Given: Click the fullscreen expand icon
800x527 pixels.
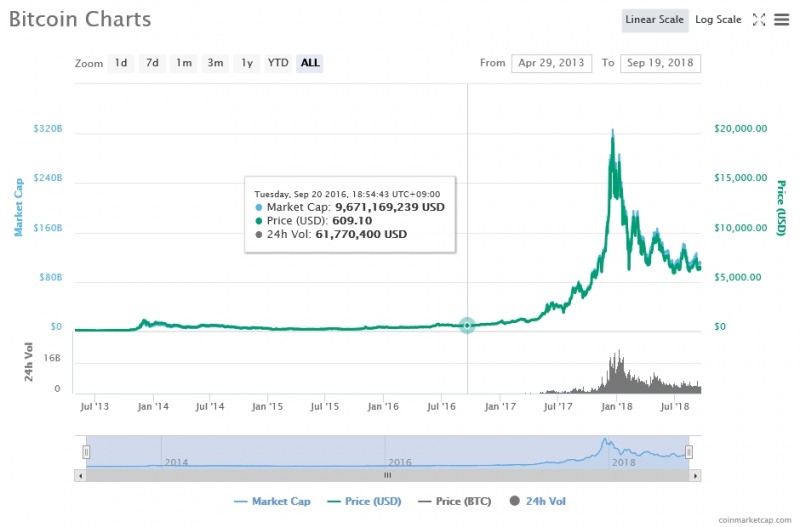Looking at the screenshot, I should pos(759,19).
